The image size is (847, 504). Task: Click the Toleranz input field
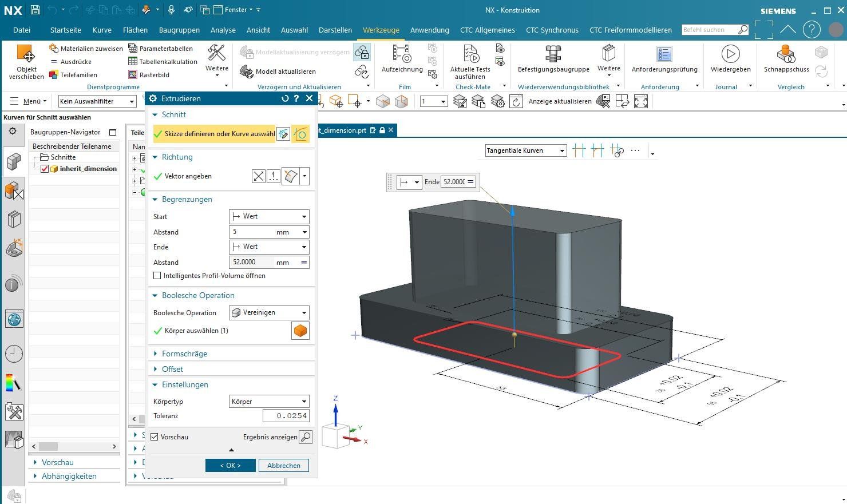click(286, 416)
